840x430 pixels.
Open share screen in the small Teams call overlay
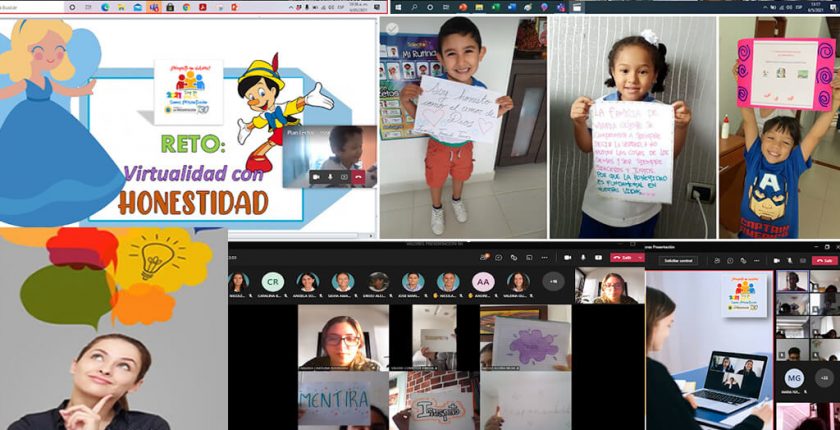point(344,177)
